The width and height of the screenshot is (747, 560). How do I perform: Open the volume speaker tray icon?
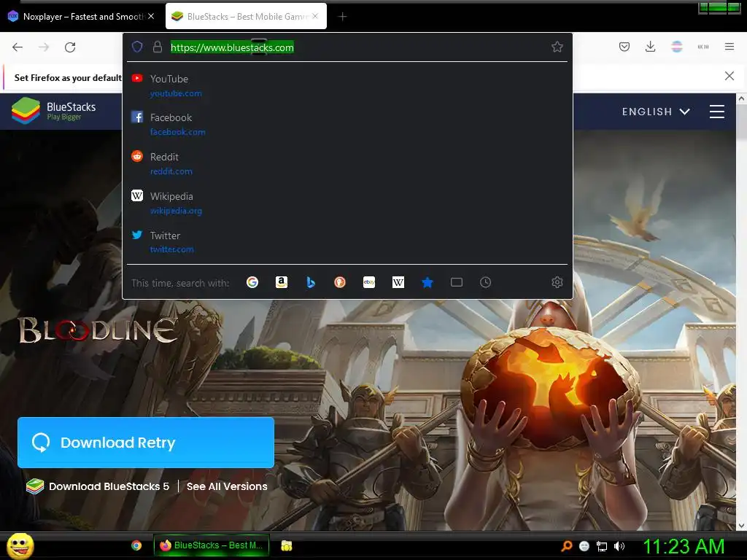point(619,546)
